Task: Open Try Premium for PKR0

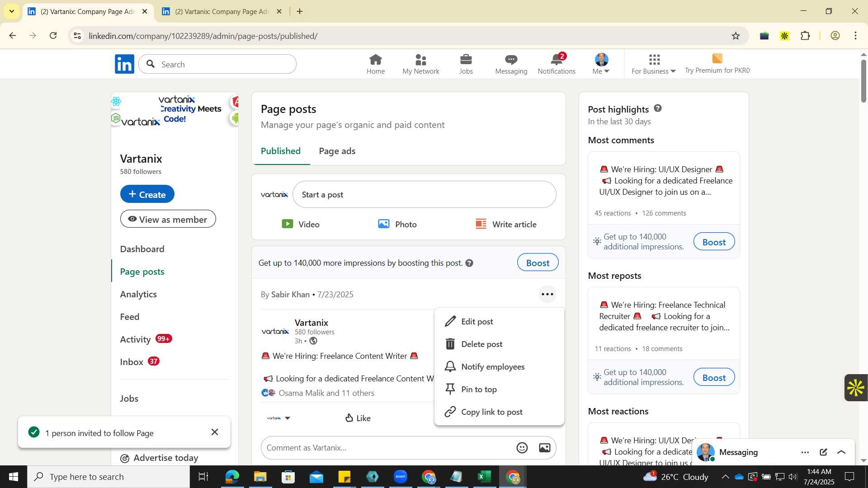Action: [x=717, y=64]
